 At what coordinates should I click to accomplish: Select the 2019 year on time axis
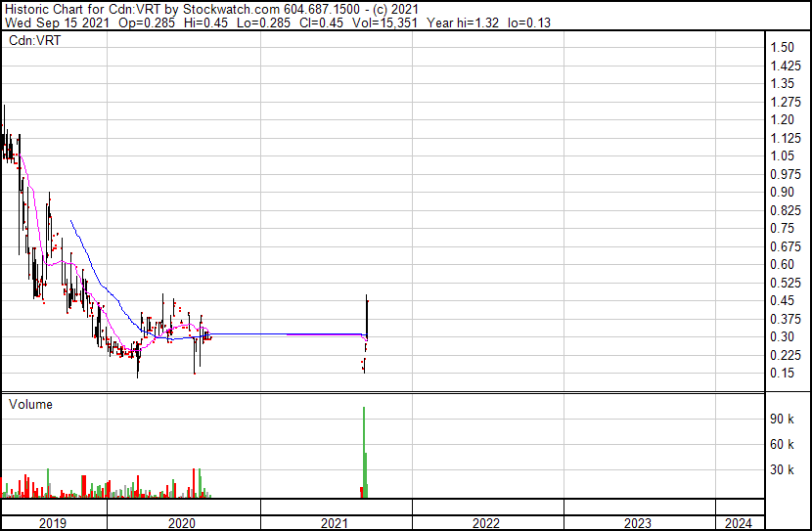pos(53,523)
